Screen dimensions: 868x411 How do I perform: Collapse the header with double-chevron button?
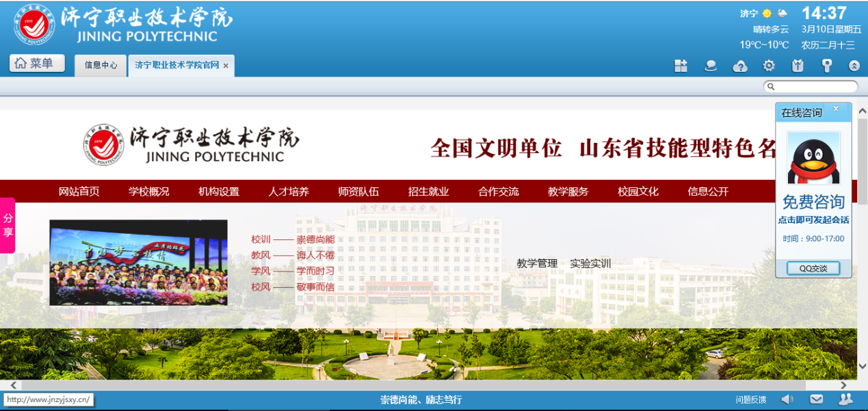click(854, 66)
